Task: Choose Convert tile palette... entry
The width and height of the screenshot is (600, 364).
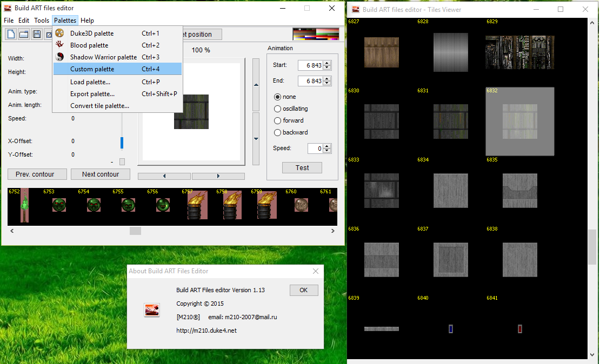Action: 117,105
